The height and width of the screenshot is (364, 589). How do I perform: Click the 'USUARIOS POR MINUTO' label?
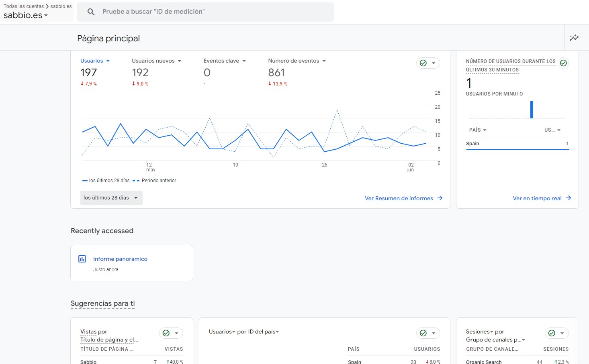[494, 94]
